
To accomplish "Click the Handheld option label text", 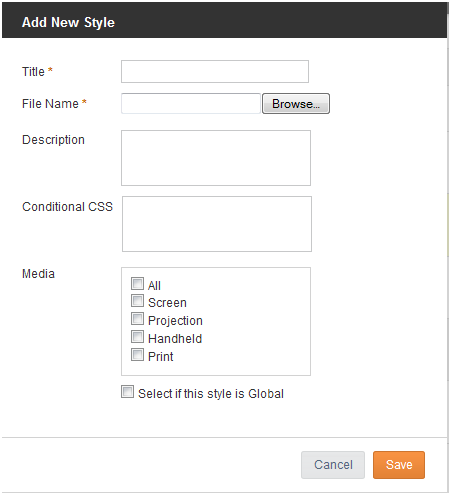I will click(x=175, y=339).
